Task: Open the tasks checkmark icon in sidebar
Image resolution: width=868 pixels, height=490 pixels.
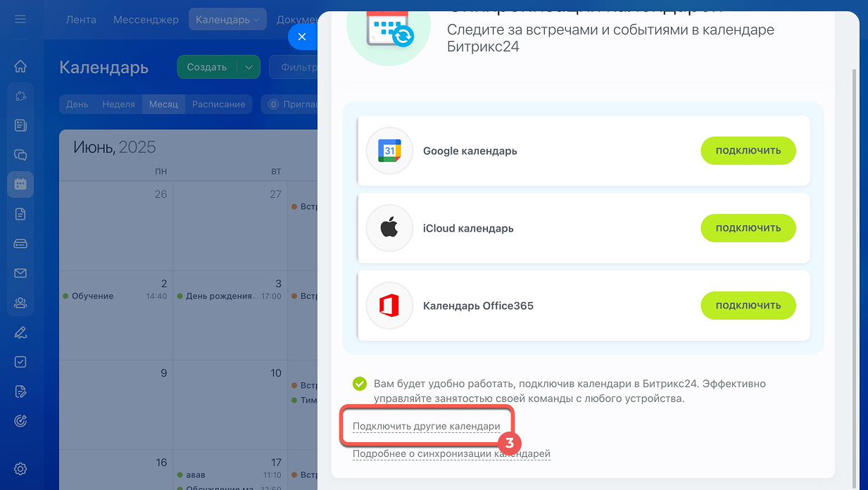Action: [20, 362]
